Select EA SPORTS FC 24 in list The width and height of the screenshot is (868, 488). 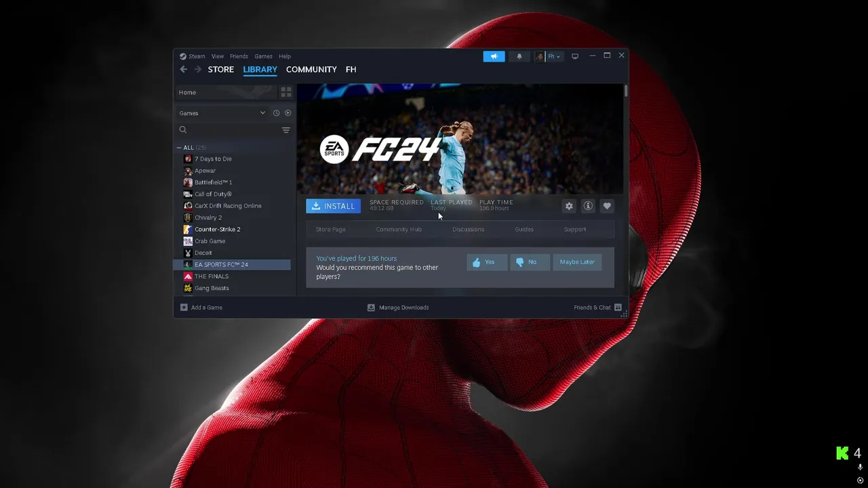[x=232, y=264]
